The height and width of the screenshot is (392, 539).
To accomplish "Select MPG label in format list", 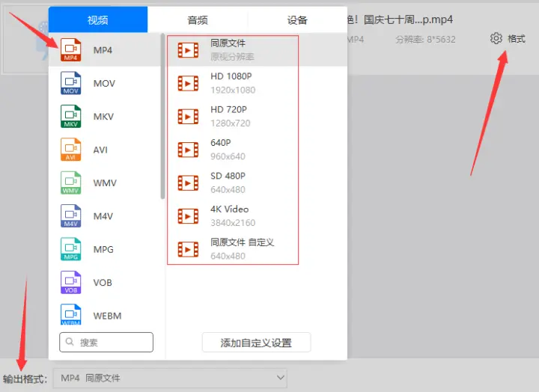I will (103, 249).
